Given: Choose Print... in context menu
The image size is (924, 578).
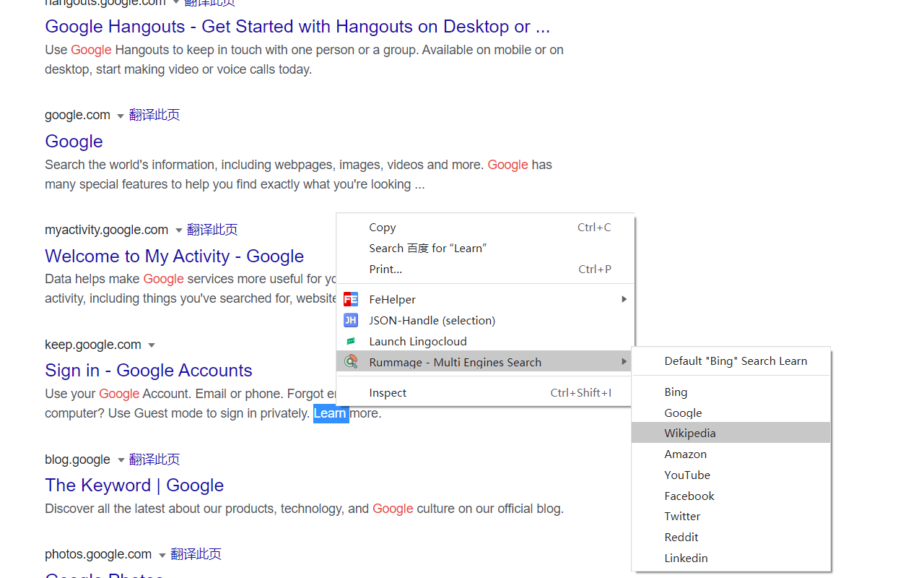Looking at the screenshot, I should pos(485,269).
